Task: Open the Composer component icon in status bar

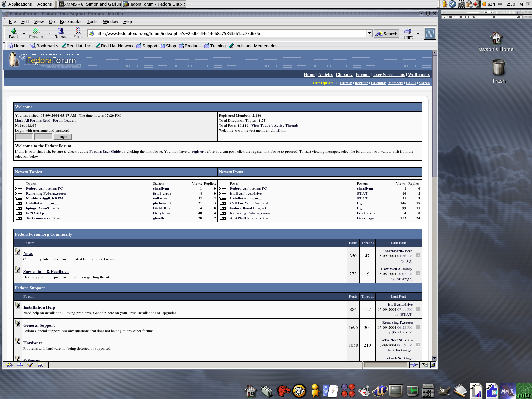Action: click(x=30, y=365)
